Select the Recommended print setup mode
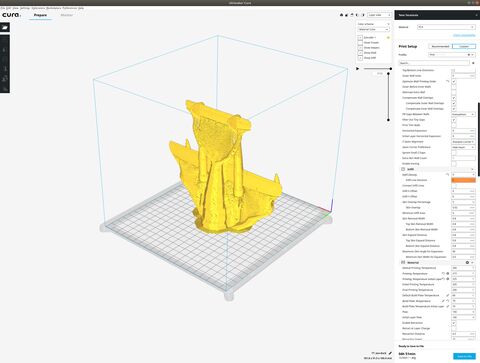This screenshot has height=363, width=480. [x=440, y=46]
